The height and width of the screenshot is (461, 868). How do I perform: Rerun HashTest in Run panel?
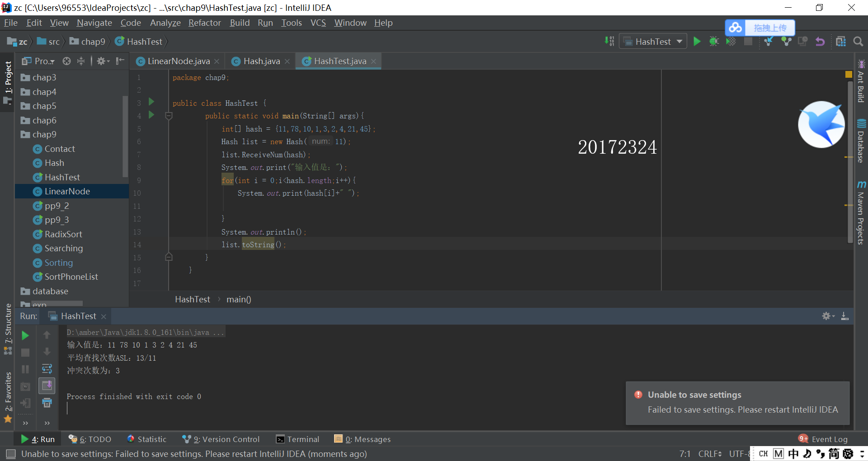point(25,335)
